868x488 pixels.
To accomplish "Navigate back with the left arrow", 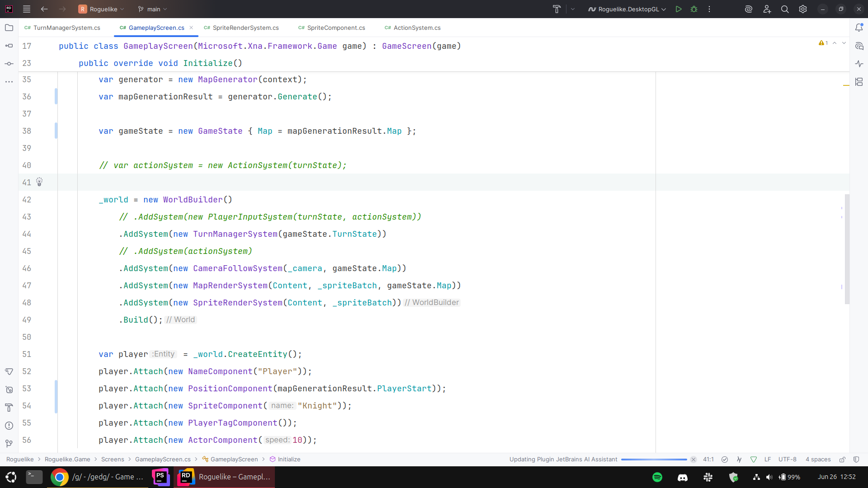I will (x=44, y=9).
